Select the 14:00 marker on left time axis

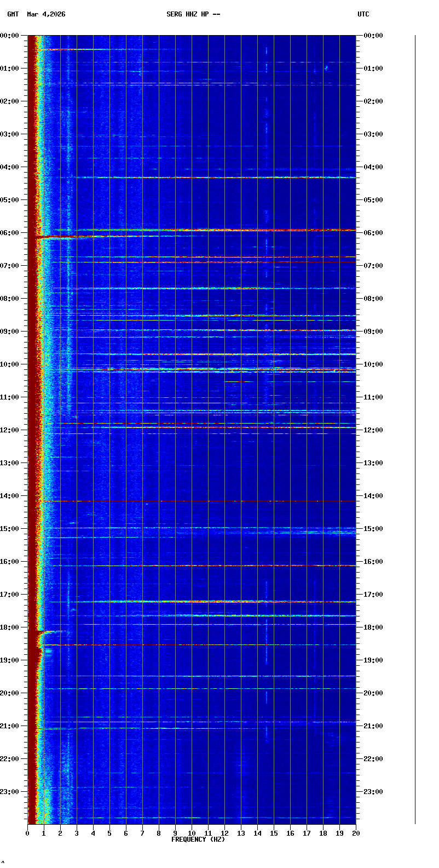click(10, 496)
